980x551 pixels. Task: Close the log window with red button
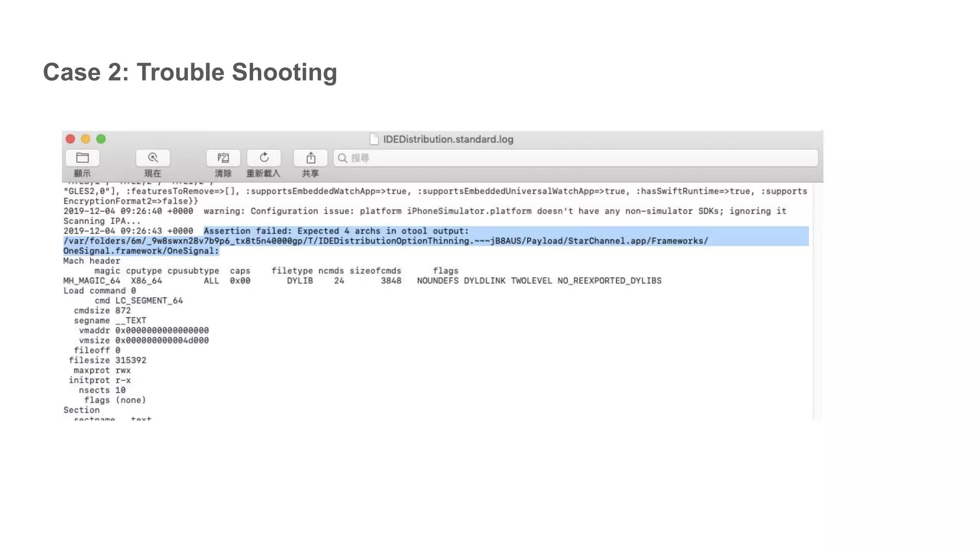pyautogui.click(x=70, y=139)
